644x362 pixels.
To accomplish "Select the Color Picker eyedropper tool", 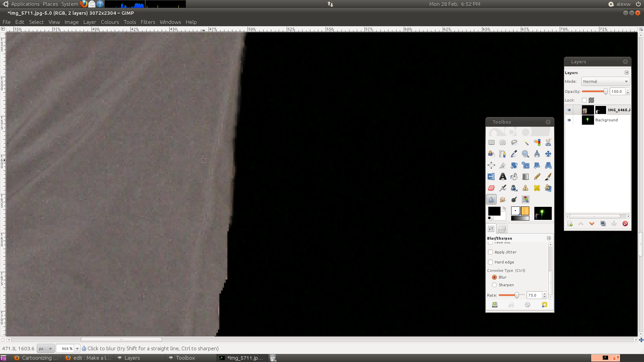I will click(x=514, y=154).
